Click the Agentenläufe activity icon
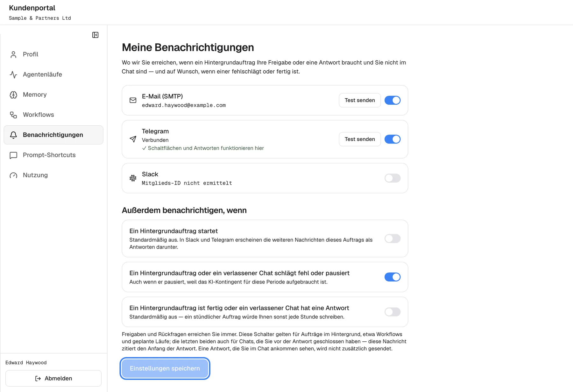The width and height of the screenshot is (573, 392). [x=13, y=74]
